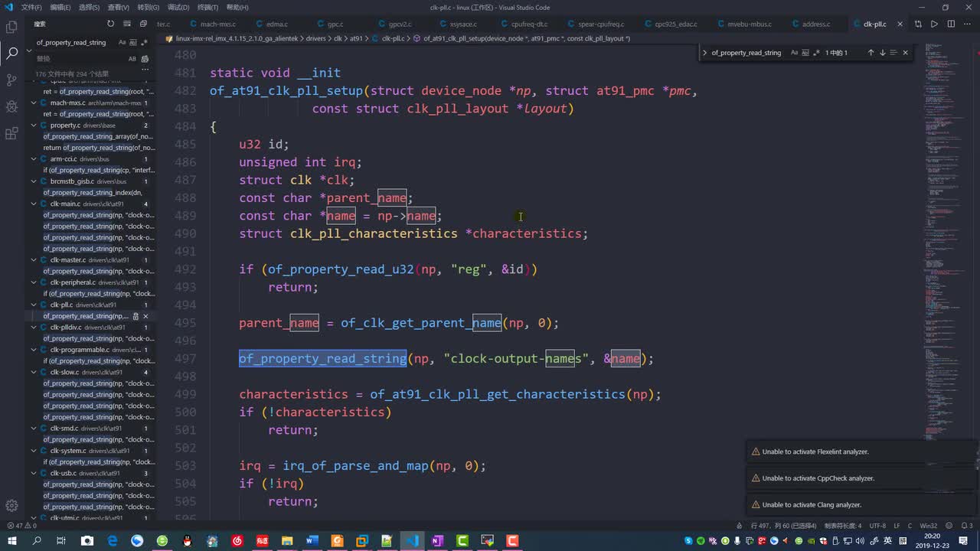Go to previous match in find widget
Screen dimensions: 980x551
871,53
